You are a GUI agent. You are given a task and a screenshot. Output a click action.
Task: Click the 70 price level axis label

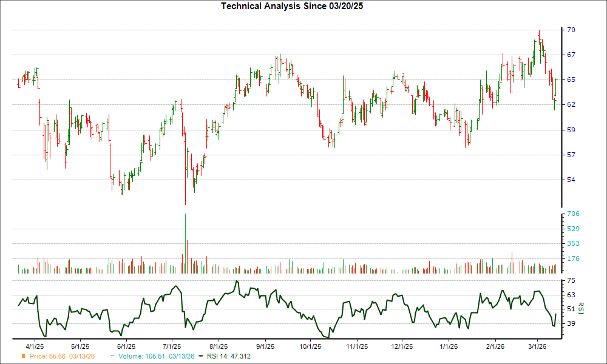pos(571,30)
